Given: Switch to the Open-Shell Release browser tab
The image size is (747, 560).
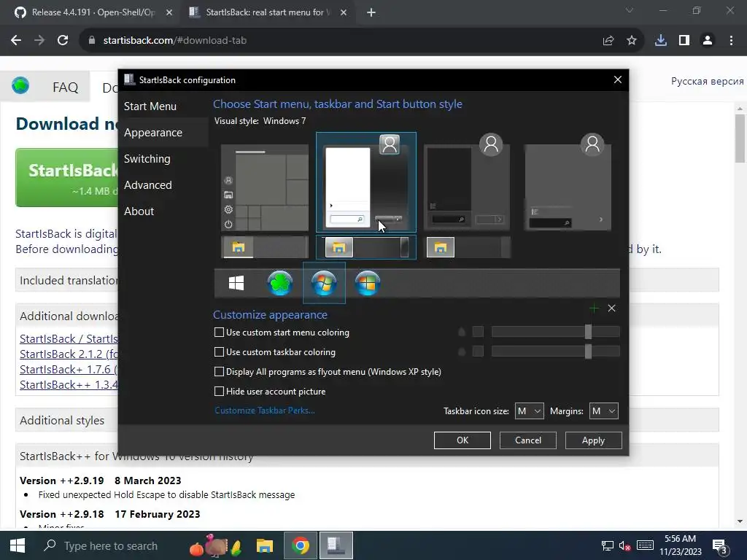Looking at the screenshot, I should 93,12.
